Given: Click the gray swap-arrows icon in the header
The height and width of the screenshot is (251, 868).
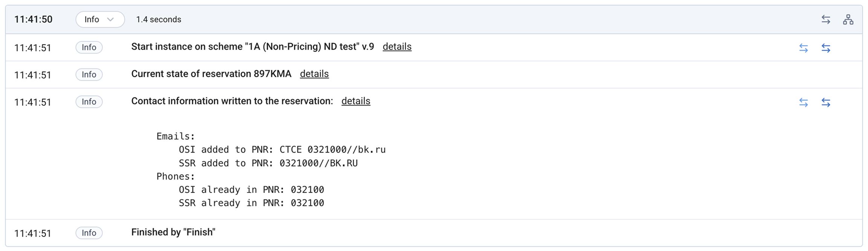Looking at the screenshot, I should click(x=826, y=20).
